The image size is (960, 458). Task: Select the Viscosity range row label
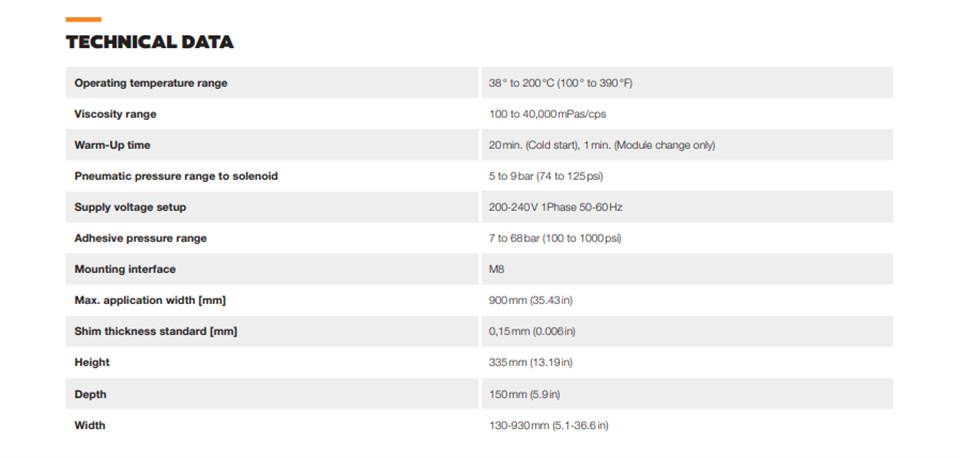pyautogui.click(x=115, y=114)
